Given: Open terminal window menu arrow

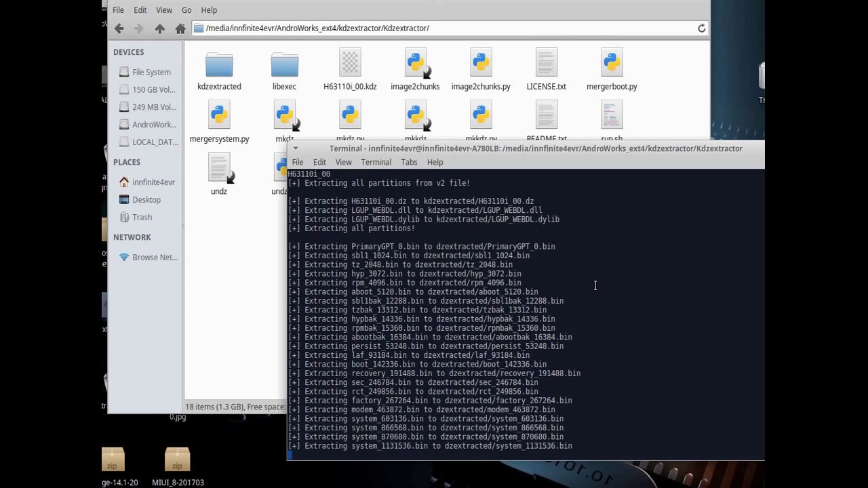Looking at the screenshot, I should coord(295,148).
